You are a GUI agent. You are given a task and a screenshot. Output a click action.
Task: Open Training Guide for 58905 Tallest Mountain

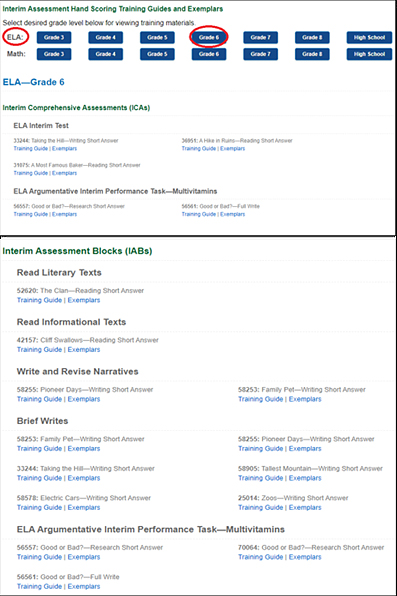point(260,478)
